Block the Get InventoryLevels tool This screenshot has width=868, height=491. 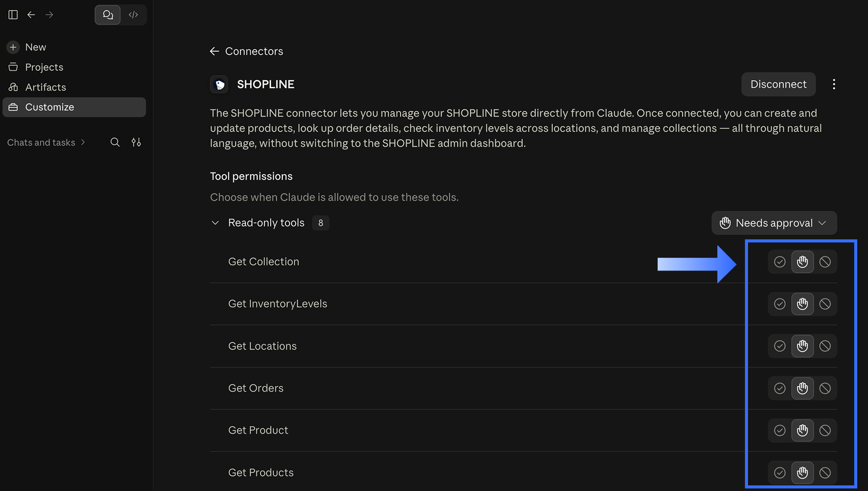[x=825, y=304]
